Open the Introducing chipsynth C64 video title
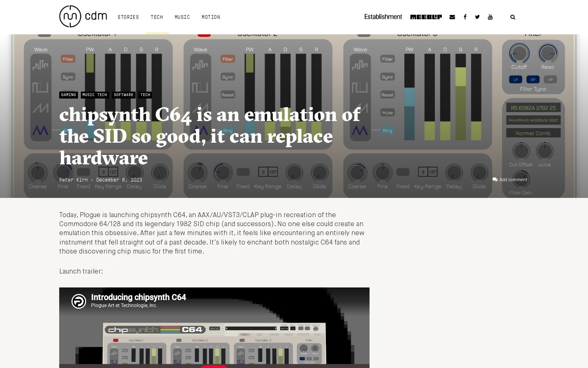The image size is (588, 368). tap(138, 297)
